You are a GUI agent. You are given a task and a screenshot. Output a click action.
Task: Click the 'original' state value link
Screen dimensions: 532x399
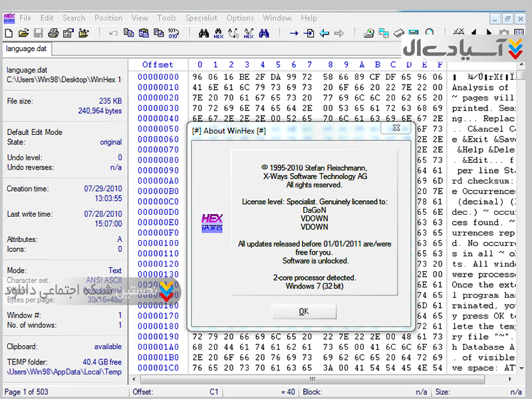(110, 142)
